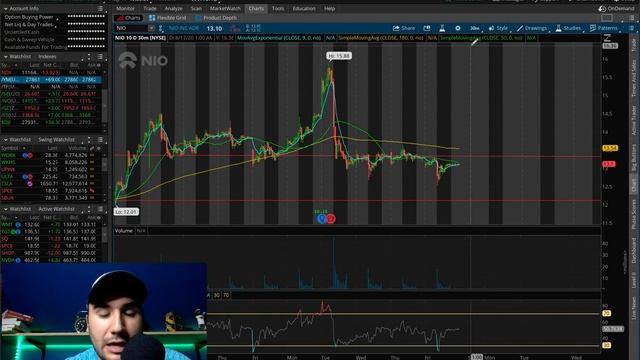The width and height of the screenshot is (640, 360).
Task: Open the Share chart button
Action: tap(404, 28)
